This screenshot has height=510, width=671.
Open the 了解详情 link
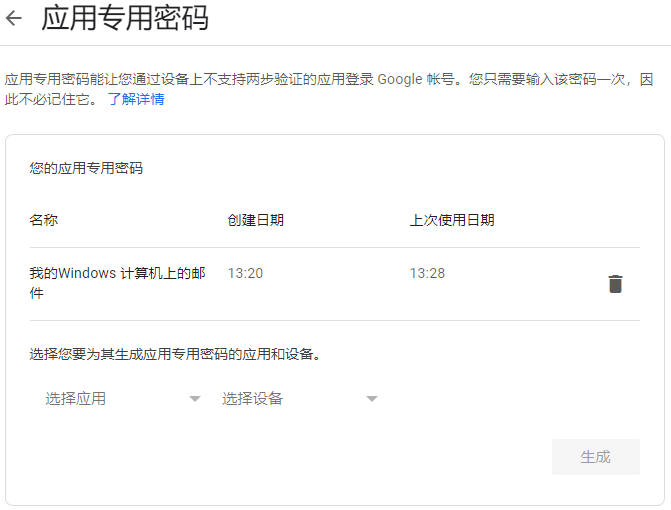coord(136,99)
